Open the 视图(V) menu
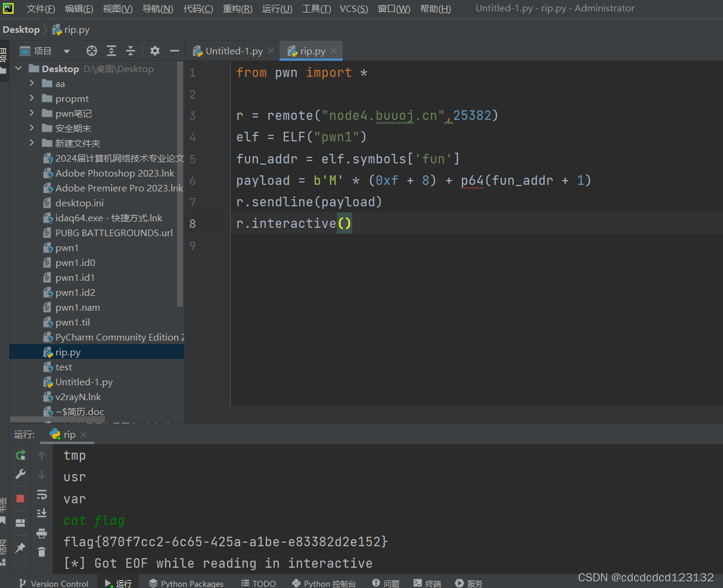The image size is (723, 588). point(117,9)
